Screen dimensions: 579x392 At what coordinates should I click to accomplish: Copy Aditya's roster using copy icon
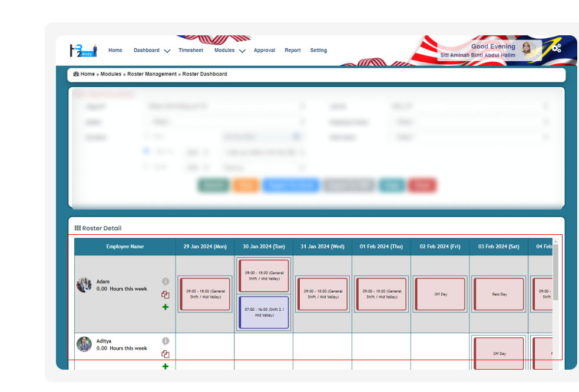point(166,354)
